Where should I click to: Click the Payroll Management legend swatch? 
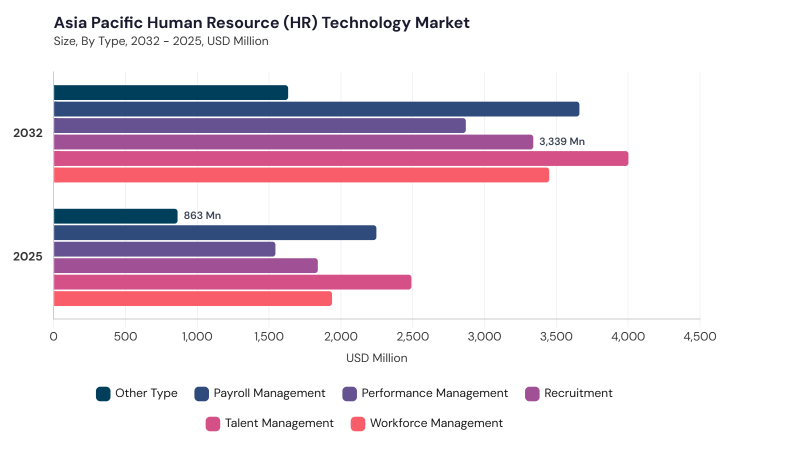click(202, 394)
